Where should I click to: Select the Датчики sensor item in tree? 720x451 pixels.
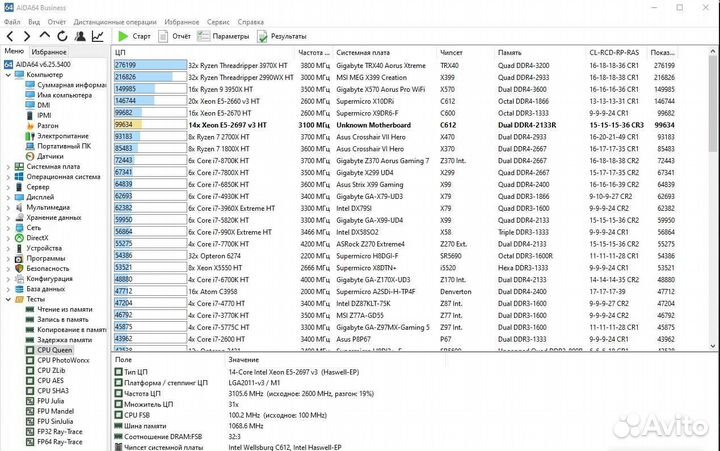coord(50,156)
